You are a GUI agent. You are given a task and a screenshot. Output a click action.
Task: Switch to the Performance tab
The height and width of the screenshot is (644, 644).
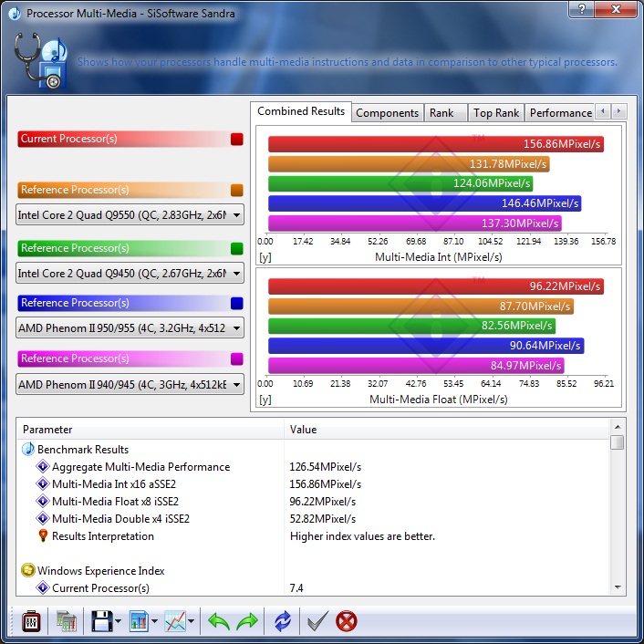tap(560, 113)
